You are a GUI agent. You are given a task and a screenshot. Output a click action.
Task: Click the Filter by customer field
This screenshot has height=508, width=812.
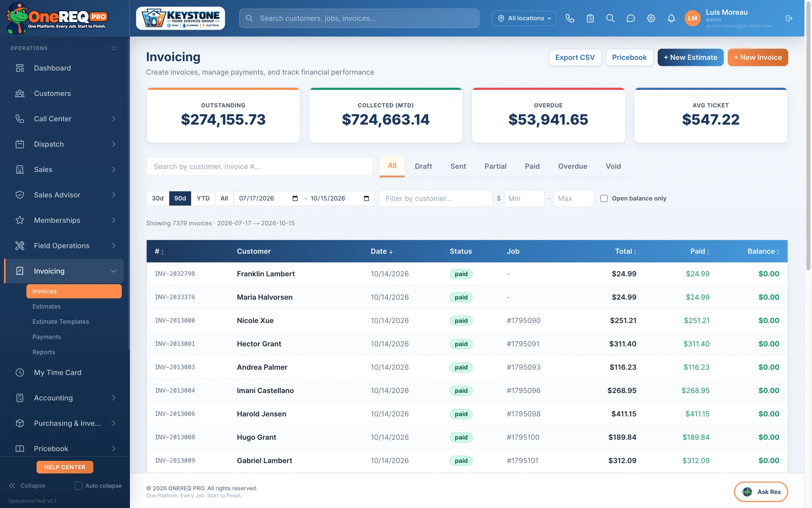(436, 198)
